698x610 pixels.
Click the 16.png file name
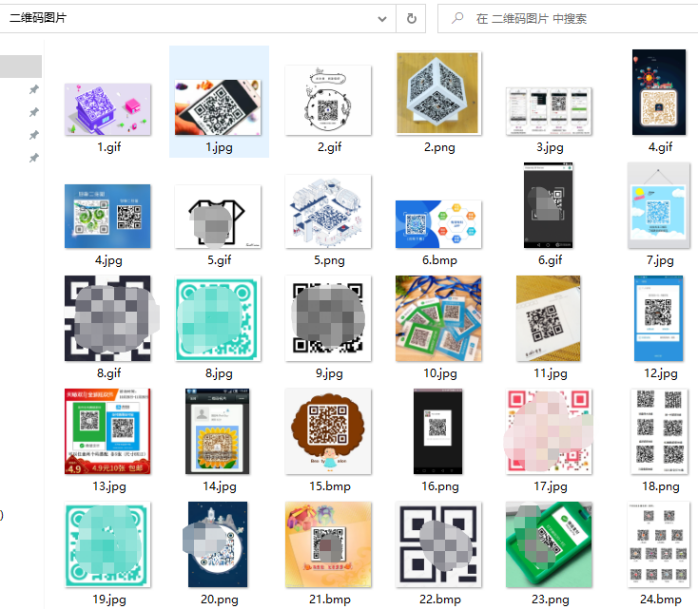point(440,486)
